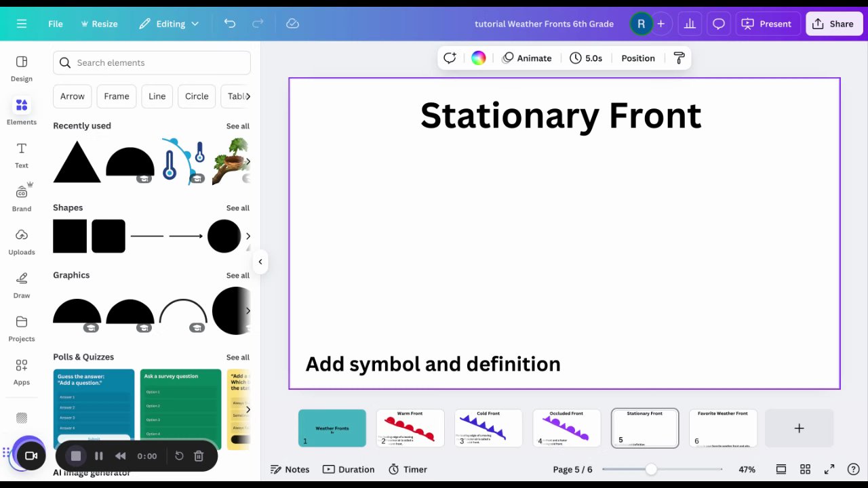Add a new page with the plus
This screenshot has width=868, height=488.
pyautogui.click(x=799, y=428)
